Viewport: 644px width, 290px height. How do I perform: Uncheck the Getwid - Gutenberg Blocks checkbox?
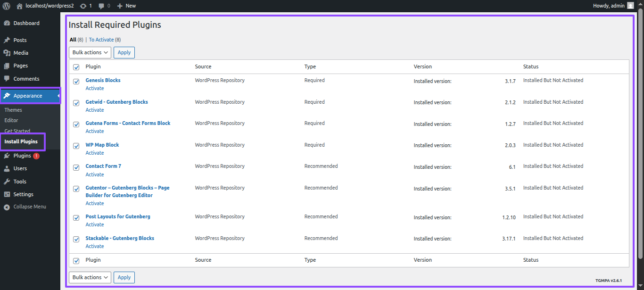pos(76,103)
